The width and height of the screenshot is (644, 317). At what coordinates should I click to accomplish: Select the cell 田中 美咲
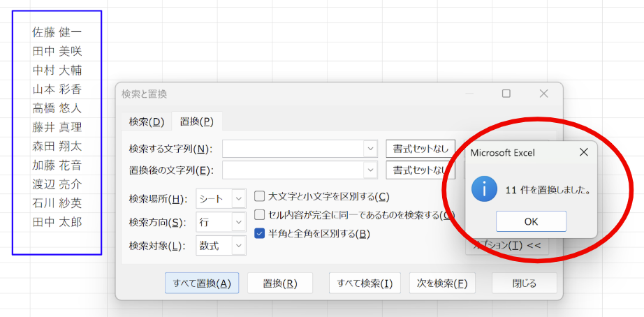57,52
